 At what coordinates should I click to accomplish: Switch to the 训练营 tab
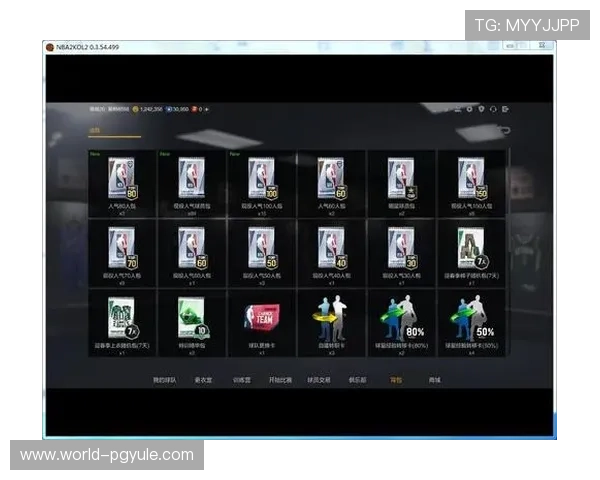click(241, 380)
